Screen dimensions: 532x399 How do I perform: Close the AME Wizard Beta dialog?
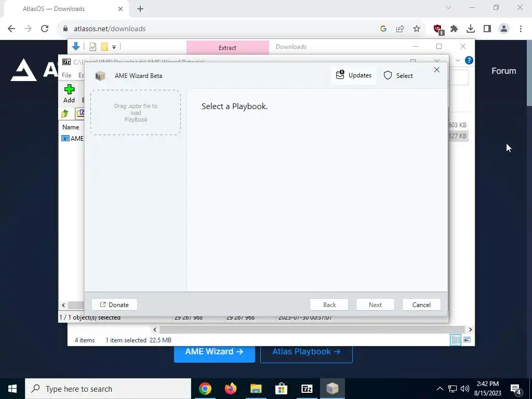436,70
